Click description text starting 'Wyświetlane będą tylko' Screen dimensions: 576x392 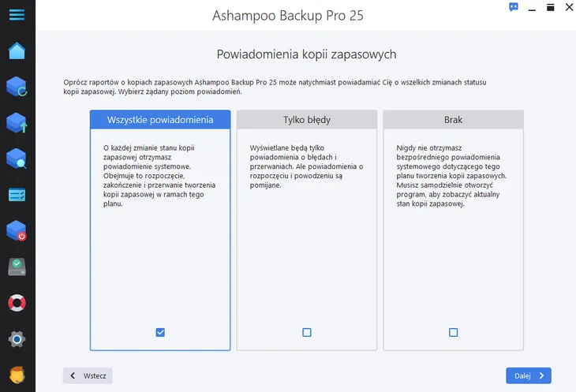306,166
